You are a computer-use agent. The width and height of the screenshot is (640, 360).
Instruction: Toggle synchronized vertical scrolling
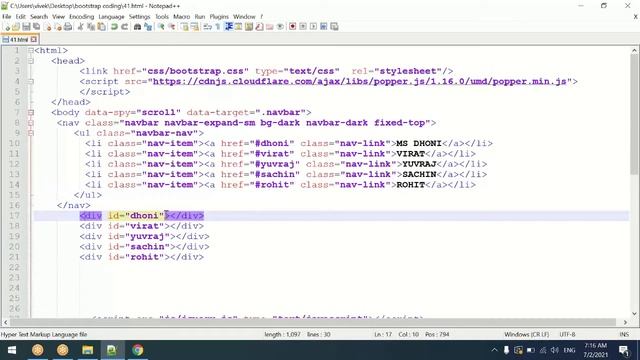tap(184, 27)
